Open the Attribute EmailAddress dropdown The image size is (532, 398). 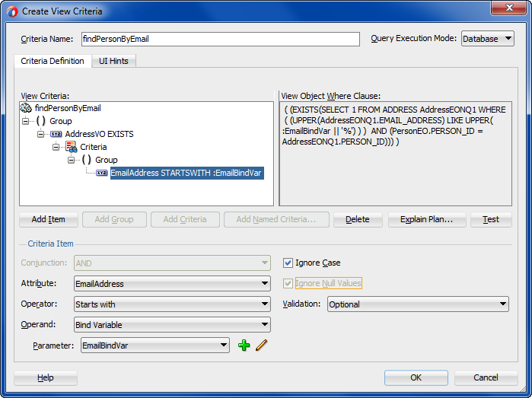click(172, 284)
